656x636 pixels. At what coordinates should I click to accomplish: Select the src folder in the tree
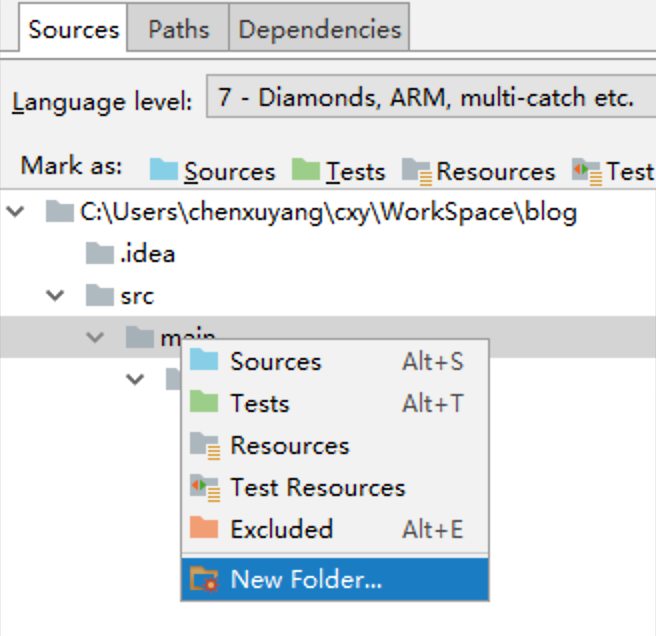coord(137,296)
